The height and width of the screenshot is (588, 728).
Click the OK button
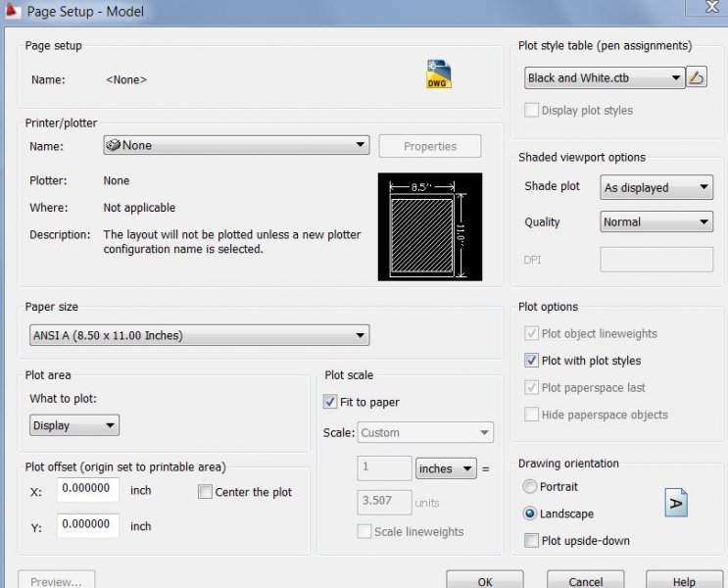(485, 580)
